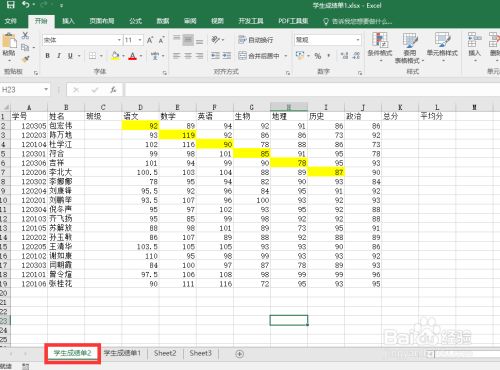Switch to the Insert ribbon tab
This screenshot has width=500, height=370.
pos(68,21)
